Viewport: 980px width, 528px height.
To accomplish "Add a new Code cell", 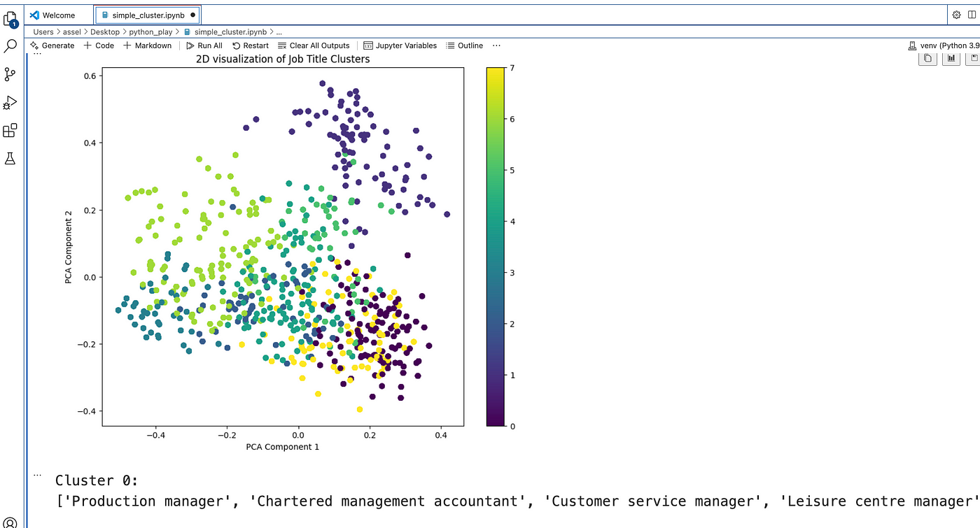I will [99, 45].
